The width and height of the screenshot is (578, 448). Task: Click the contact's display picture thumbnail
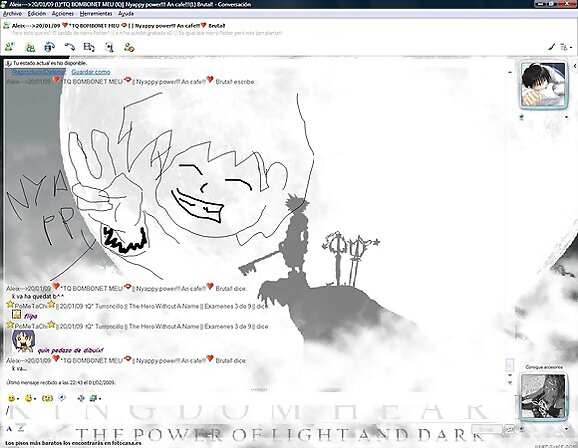coord(543,85)
